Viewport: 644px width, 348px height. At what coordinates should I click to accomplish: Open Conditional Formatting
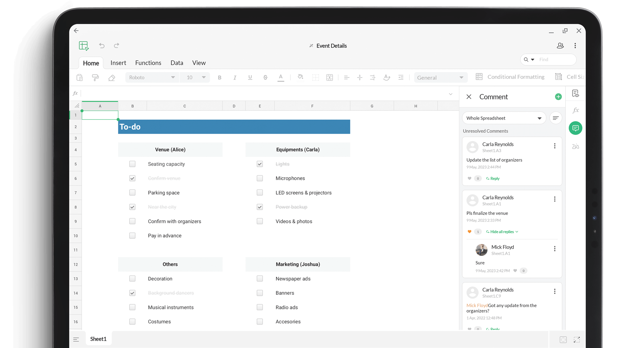(x=516, y=77)
